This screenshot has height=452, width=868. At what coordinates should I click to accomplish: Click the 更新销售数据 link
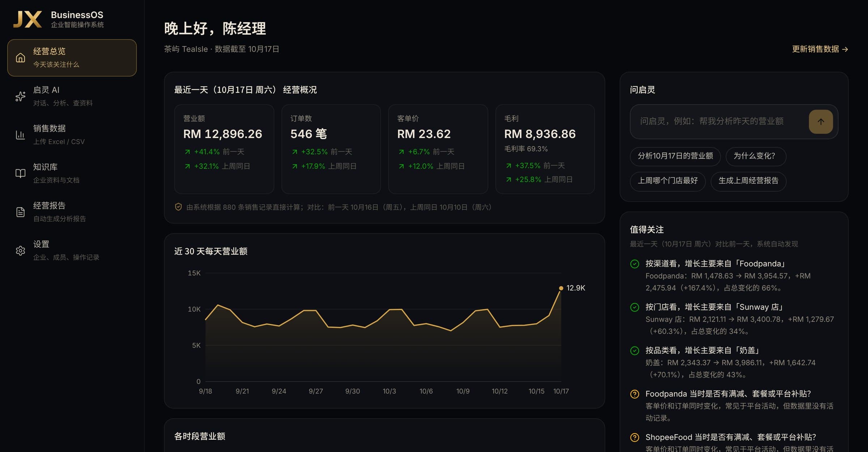[x=820, y=49]
